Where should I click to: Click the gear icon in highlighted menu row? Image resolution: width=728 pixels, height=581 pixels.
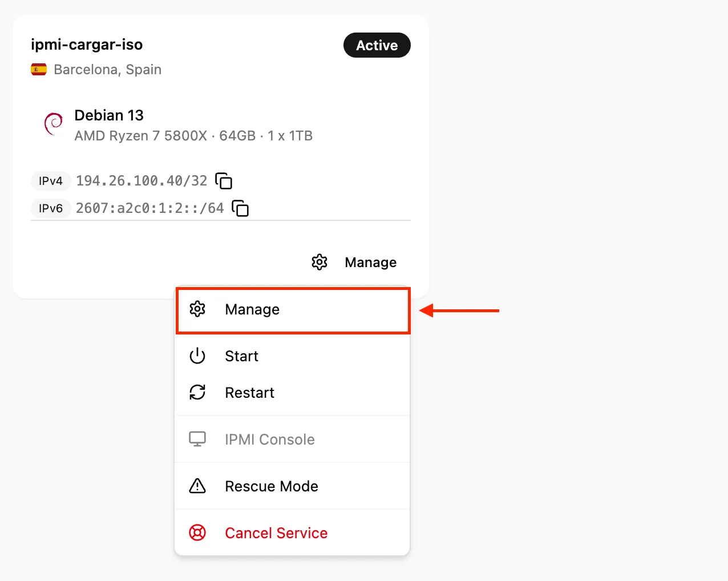(x=197, y=309)
